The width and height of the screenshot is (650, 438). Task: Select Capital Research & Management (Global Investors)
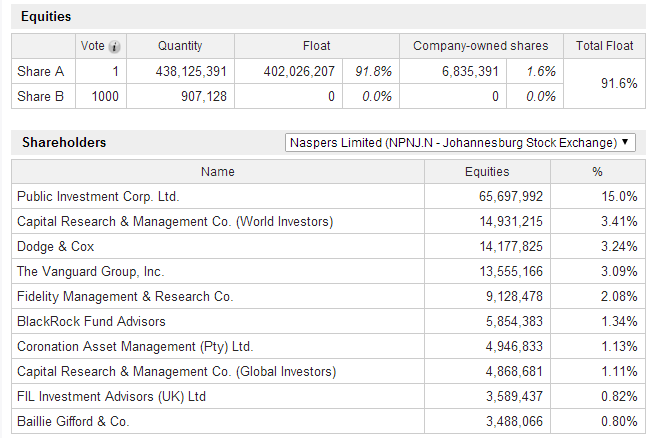tap(177, 372)
